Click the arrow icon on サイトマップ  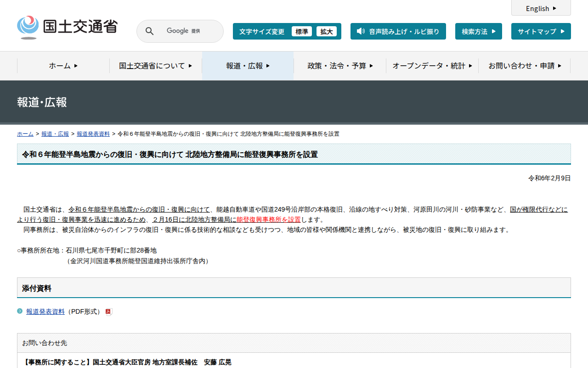[563, 31]
